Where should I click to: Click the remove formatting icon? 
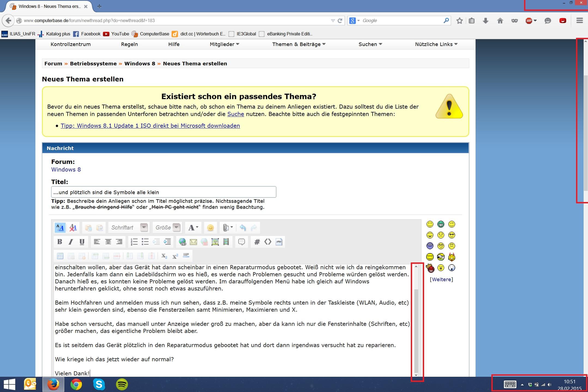tap(73, 227)
